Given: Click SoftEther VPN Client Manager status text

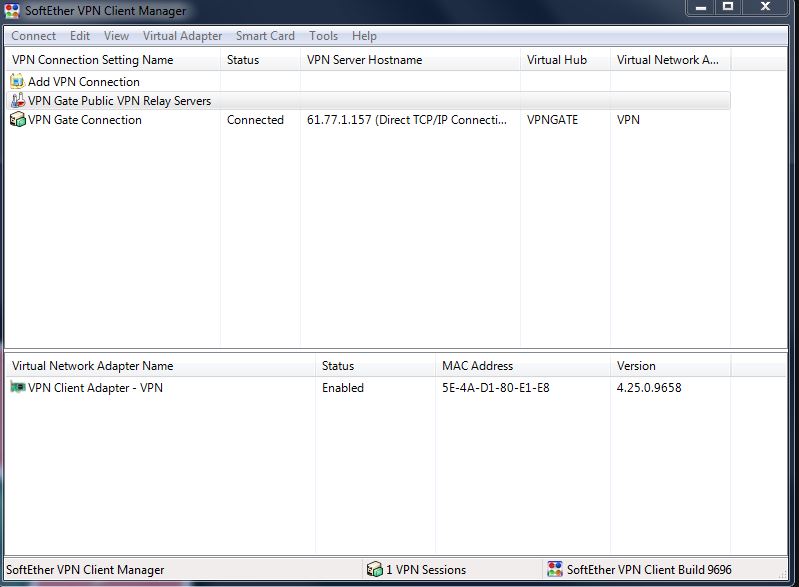Looking at the screenshot, I should pyautogui.click(x=85, y=570).
